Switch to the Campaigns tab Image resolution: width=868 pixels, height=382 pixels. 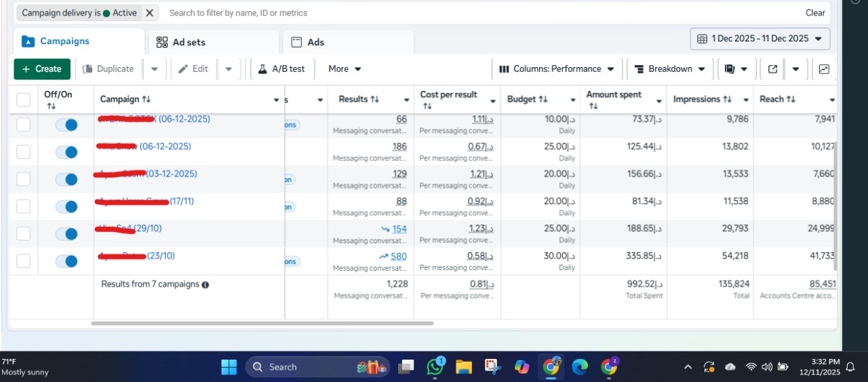(x=79, y=41)
